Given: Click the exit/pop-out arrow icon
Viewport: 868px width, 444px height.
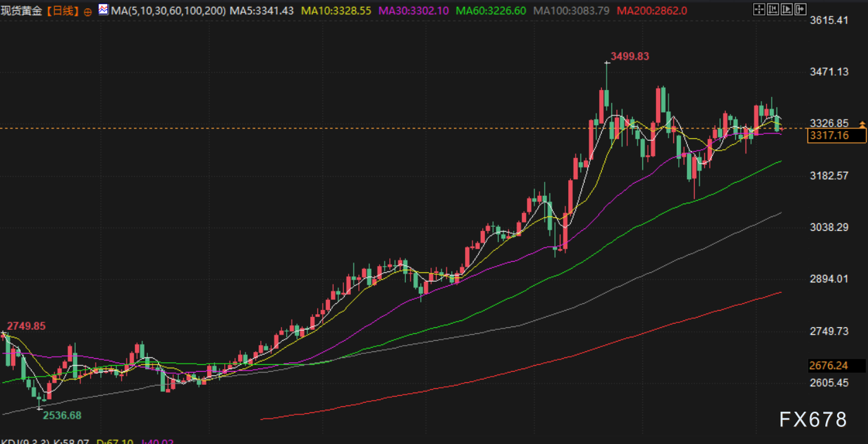Looking at the screenshot, I should point(801,10).
